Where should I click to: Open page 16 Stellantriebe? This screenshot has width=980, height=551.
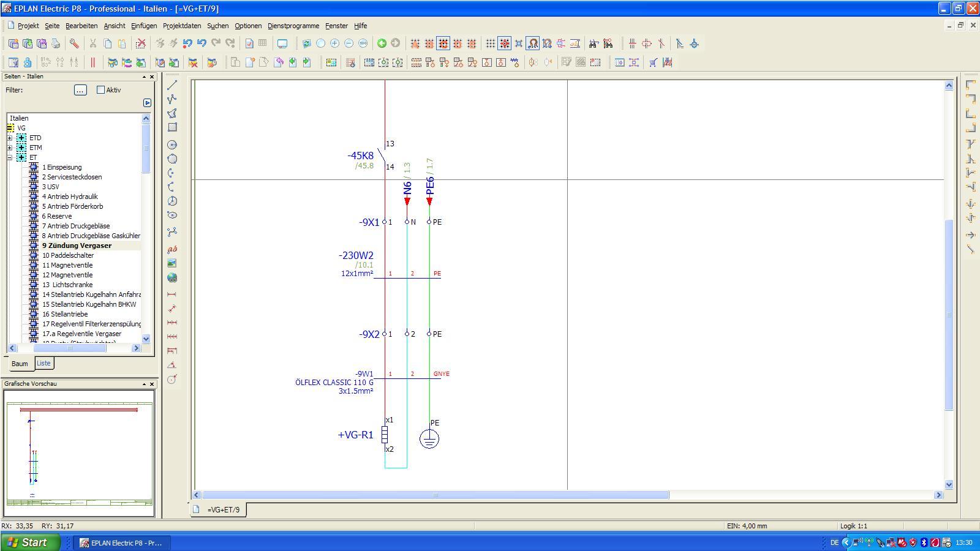click(65, 314)
